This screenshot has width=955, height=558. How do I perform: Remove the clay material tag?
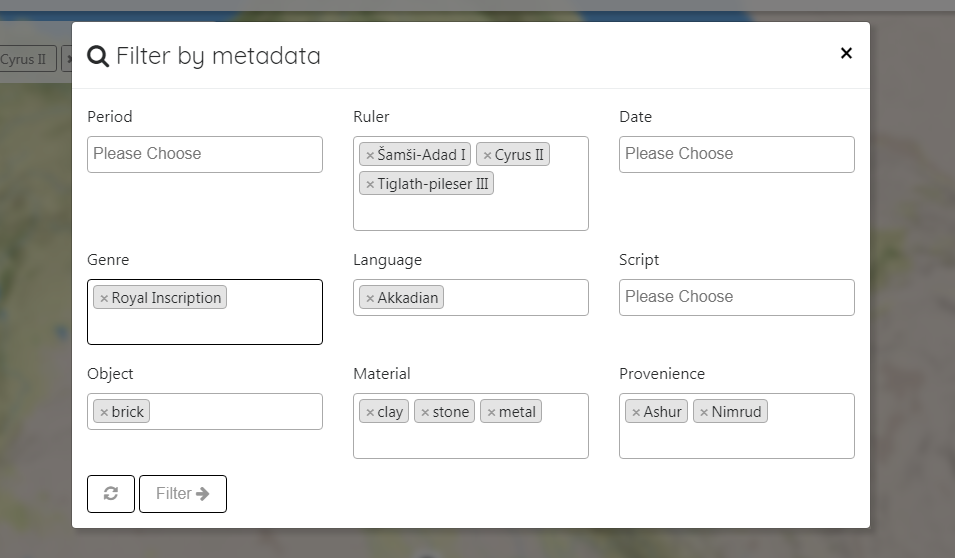pos(370,413)
